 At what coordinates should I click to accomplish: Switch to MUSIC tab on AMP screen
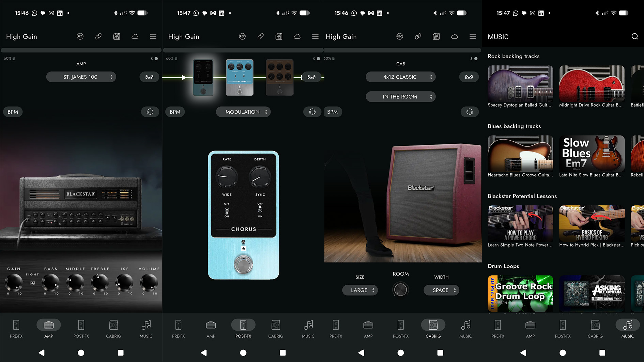(x=146, y=329)
